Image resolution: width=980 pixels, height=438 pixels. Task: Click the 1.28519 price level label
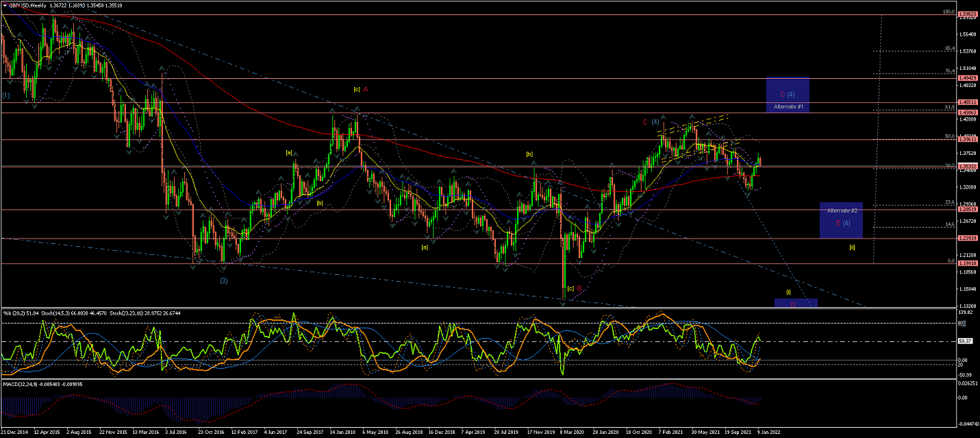click(x=968, y=210)
